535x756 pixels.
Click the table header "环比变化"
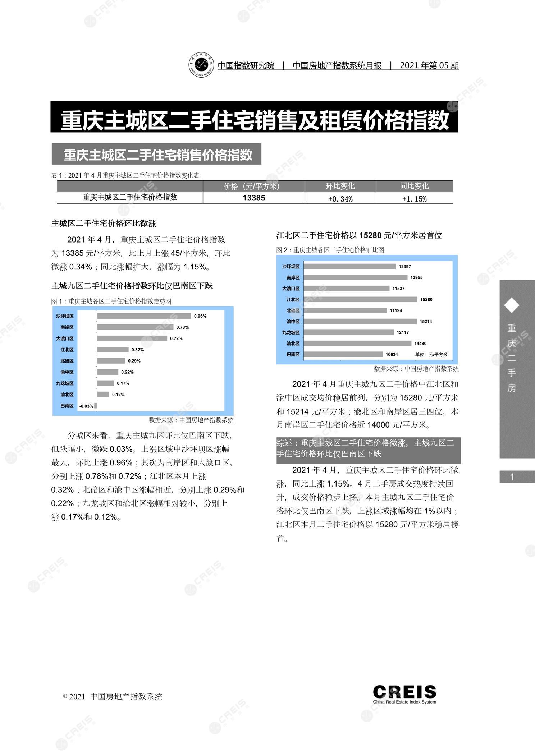(340, 186)
